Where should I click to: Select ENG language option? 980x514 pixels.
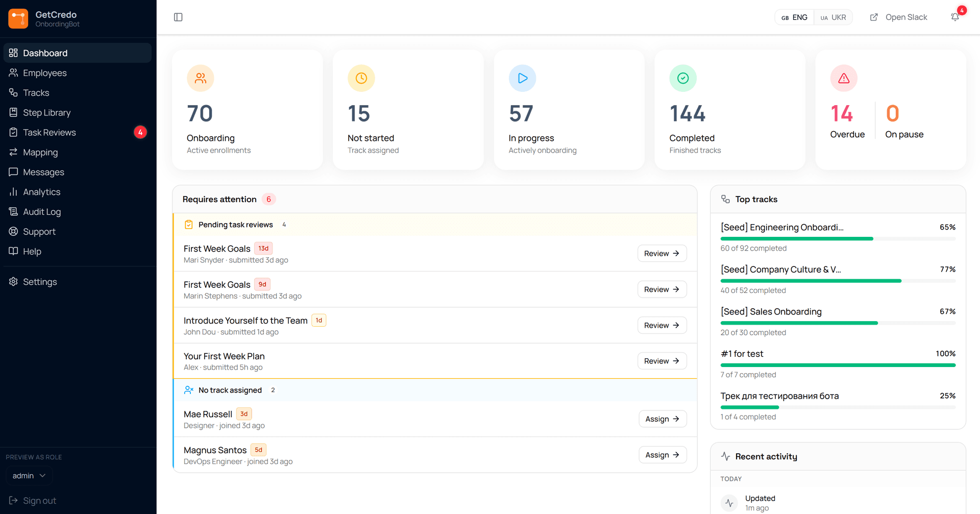click(794, 17)
